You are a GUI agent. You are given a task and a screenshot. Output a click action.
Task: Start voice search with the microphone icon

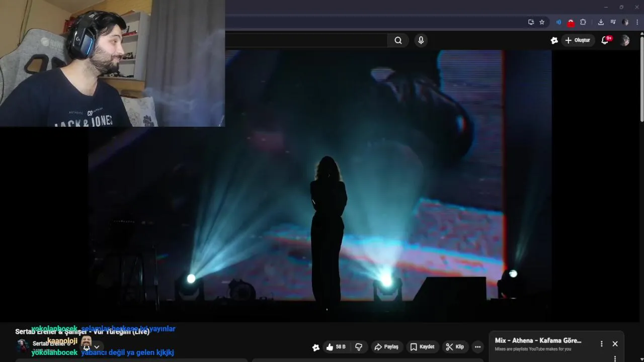[421, 40]
